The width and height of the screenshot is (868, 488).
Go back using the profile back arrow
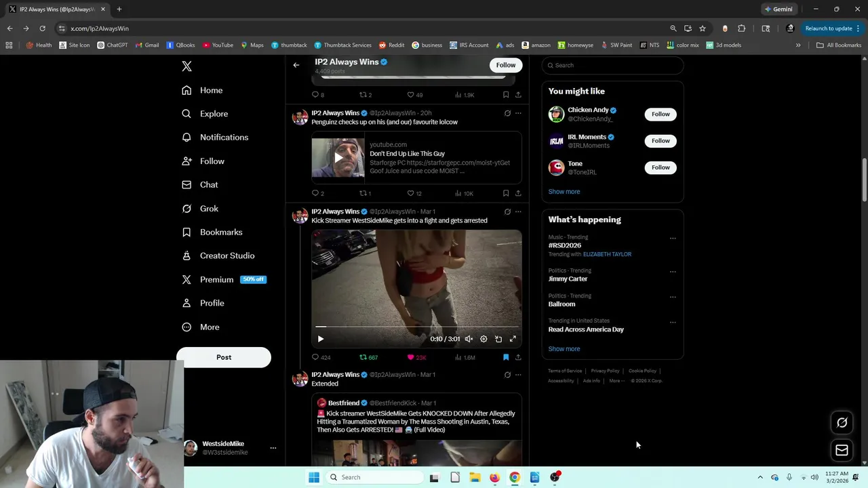[x=296, y=65]
